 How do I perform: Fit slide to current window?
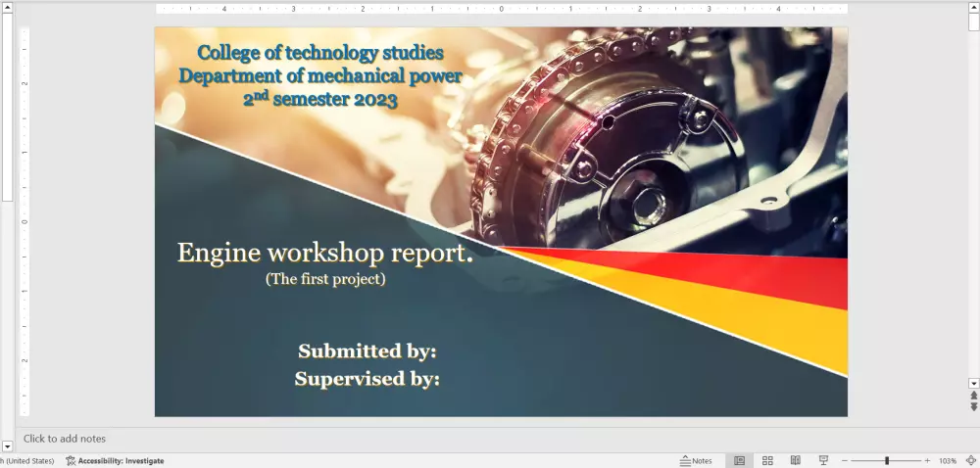[x=970, y=460]
